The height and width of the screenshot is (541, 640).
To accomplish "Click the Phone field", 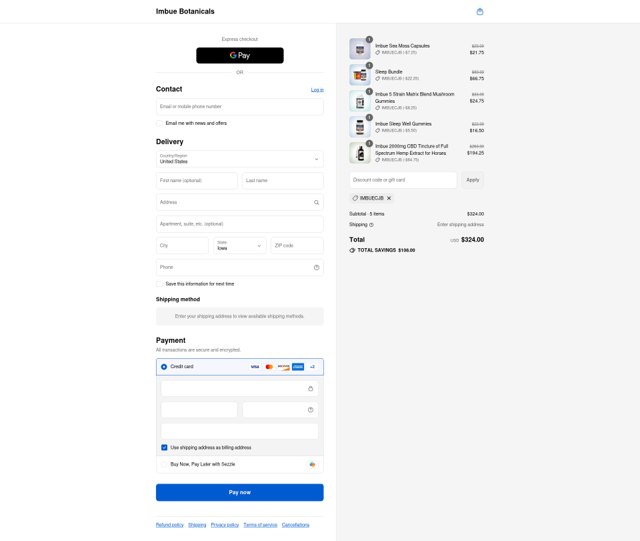I will point(240,267).
